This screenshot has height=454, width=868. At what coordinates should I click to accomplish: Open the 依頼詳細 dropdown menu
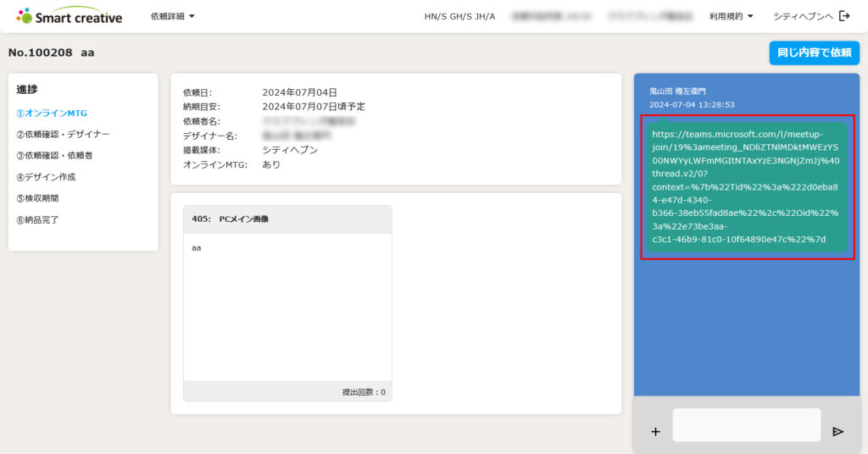(173, 17)
